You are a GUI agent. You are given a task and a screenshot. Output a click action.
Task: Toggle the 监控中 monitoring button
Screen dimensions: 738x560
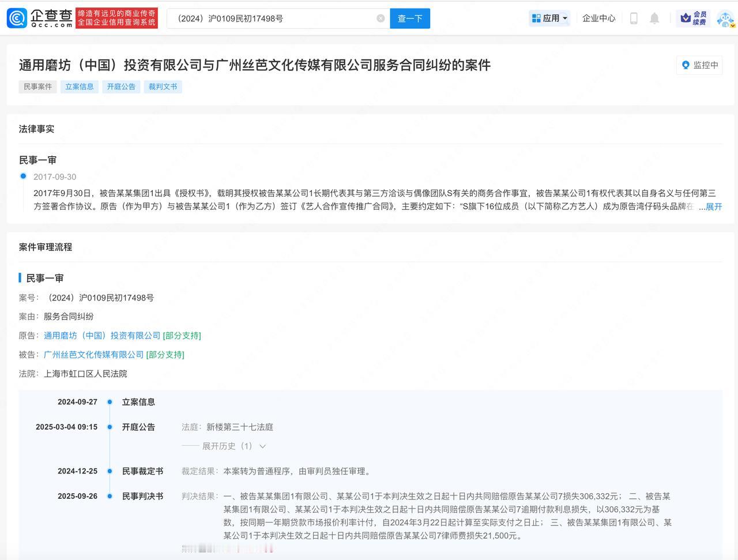click(699, 65)
